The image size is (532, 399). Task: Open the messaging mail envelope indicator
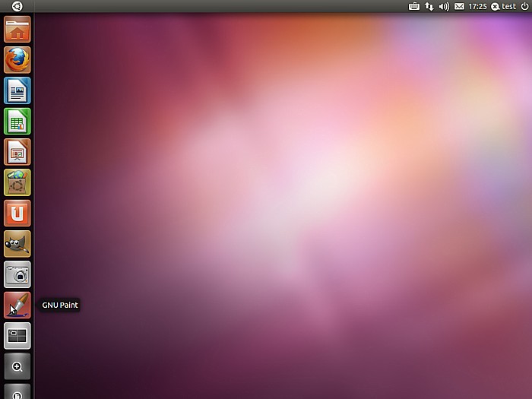[459, 6]
